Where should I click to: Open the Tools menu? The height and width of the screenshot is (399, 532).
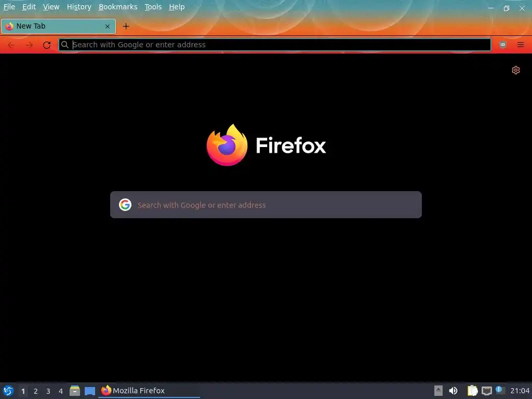153,7
